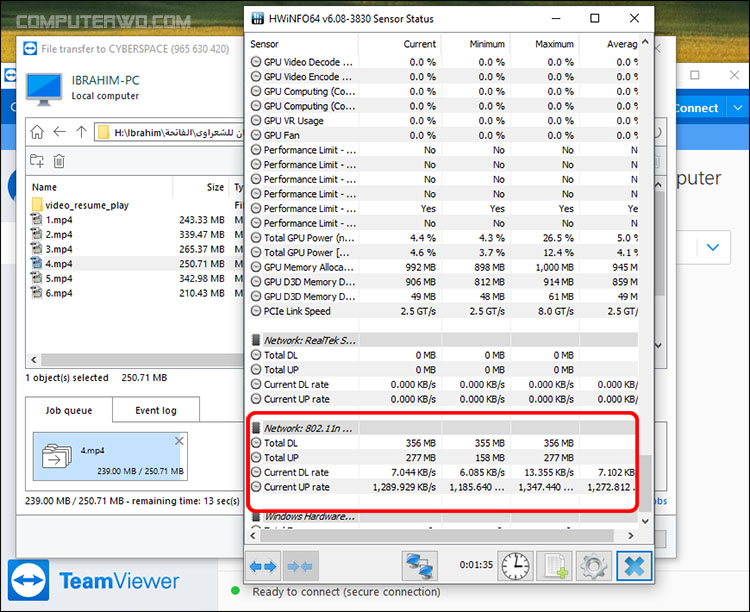Navigate back in the file transfer window
This screenshot has height=612, width=750.
click(x=59, y=132)
